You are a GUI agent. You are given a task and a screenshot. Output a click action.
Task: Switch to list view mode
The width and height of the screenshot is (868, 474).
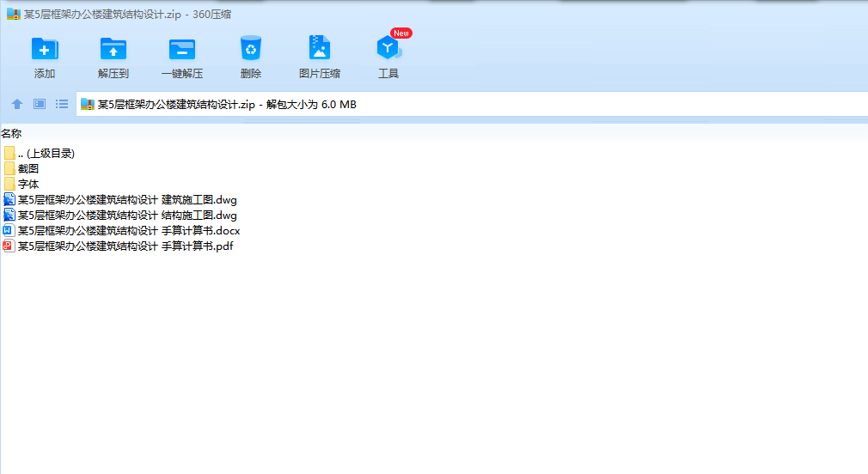(61, 104)
